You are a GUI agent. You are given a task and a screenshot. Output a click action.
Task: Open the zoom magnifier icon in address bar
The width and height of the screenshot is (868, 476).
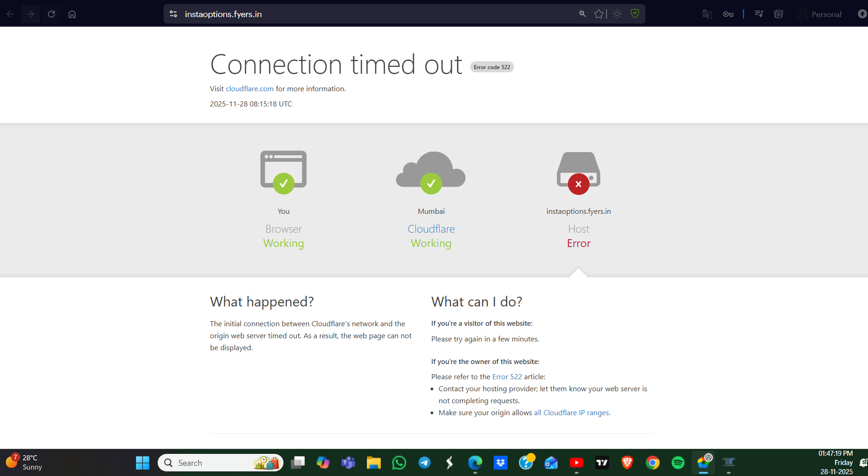tap(583, 14)
